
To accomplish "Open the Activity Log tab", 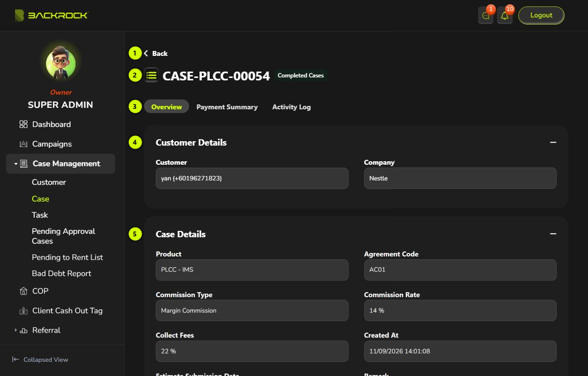I will [292, 107].
